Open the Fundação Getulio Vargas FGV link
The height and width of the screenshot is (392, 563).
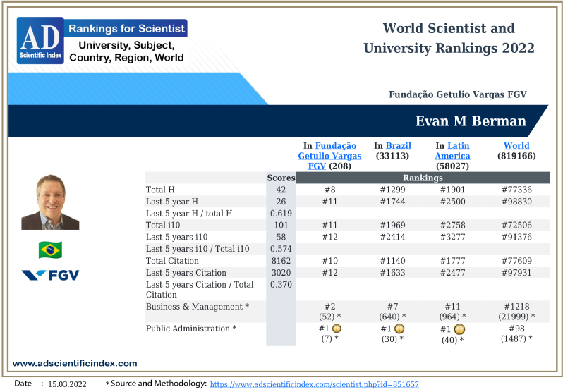coord(329,156)
